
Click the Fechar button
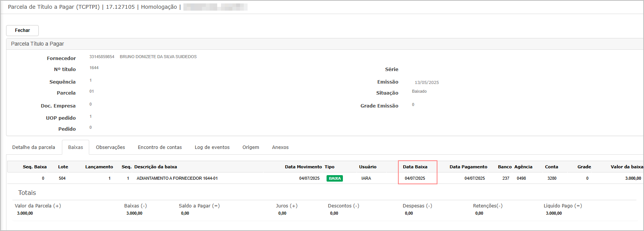[22, 30]
